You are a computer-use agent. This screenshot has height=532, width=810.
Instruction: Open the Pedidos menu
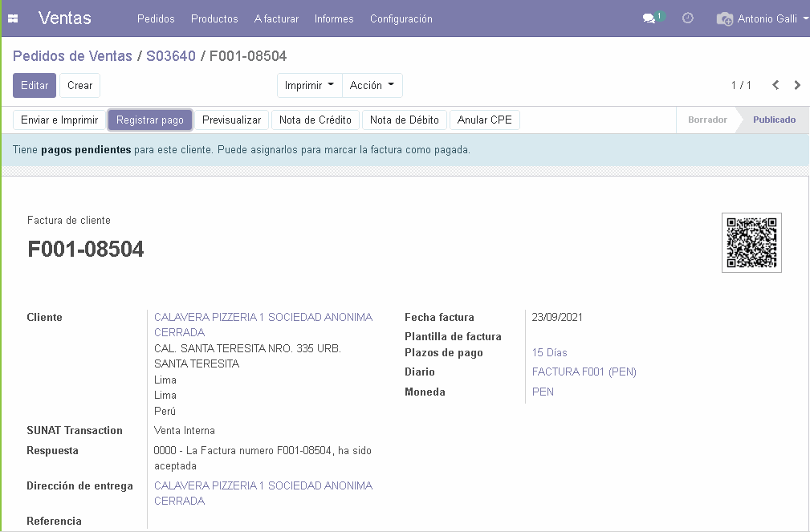(x=156, y=18)
